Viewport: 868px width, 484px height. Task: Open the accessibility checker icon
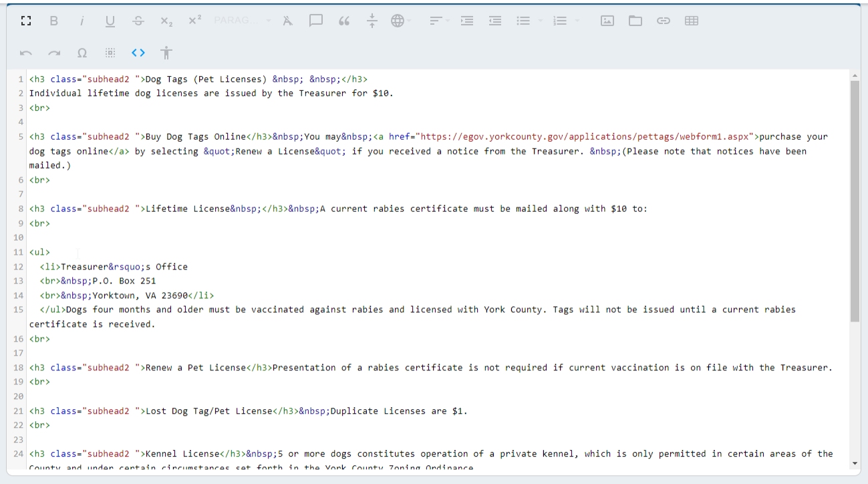coord(166,53)
